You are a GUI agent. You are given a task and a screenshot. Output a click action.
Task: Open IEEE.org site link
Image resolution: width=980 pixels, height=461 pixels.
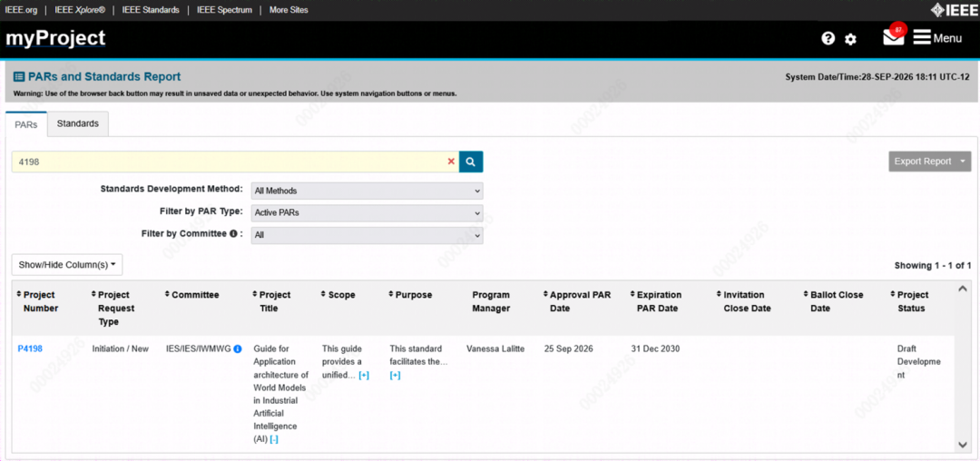21,10
